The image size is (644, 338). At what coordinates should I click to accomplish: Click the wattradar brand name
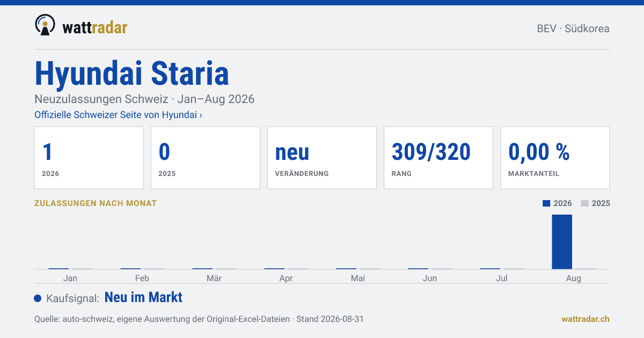[95, 27]
